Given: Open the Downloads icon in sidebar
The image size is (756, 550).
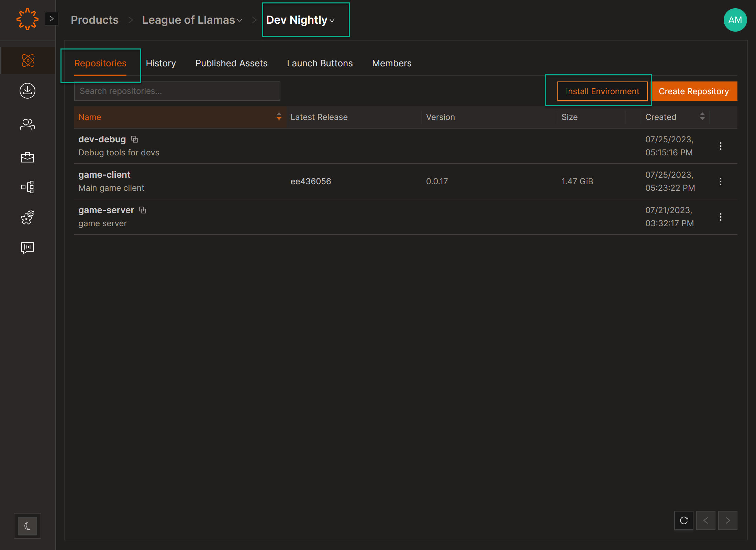Looking at the screenshot, I should pyautogui.click(x=27, y=91).
